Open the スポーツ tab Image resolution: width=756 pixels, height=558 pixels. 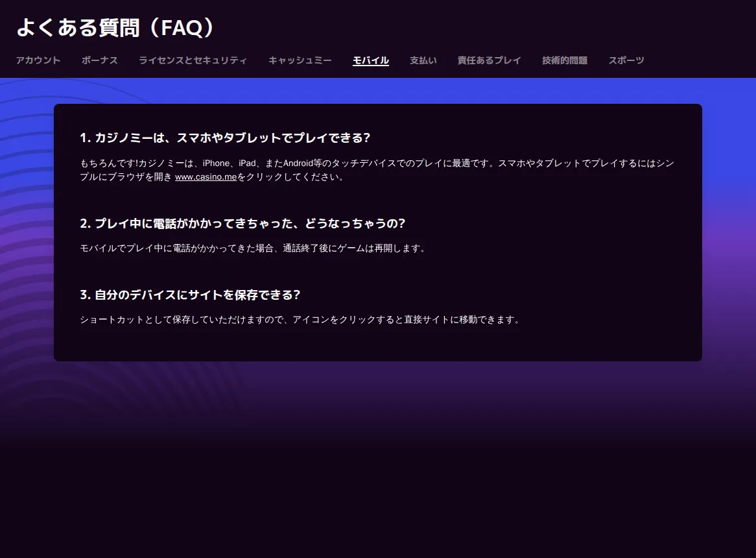(x=626, y=60)
